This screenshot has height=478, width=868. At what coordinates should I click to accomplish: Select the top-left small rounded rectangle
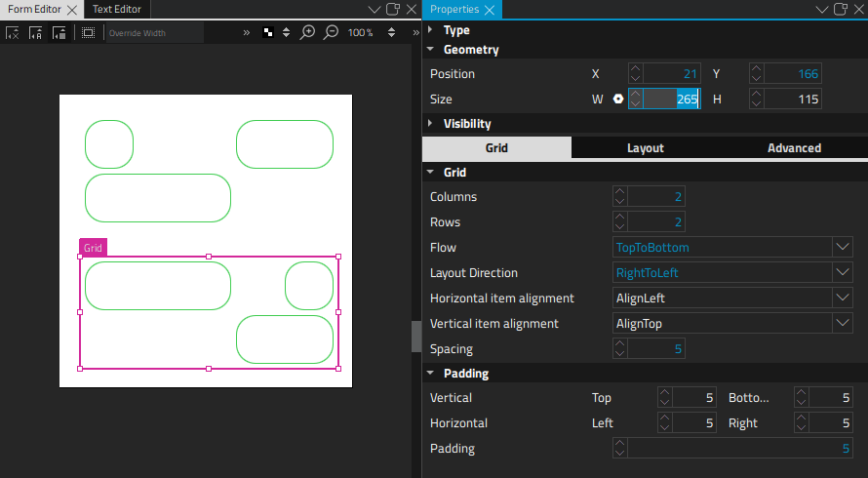[109, 144]
